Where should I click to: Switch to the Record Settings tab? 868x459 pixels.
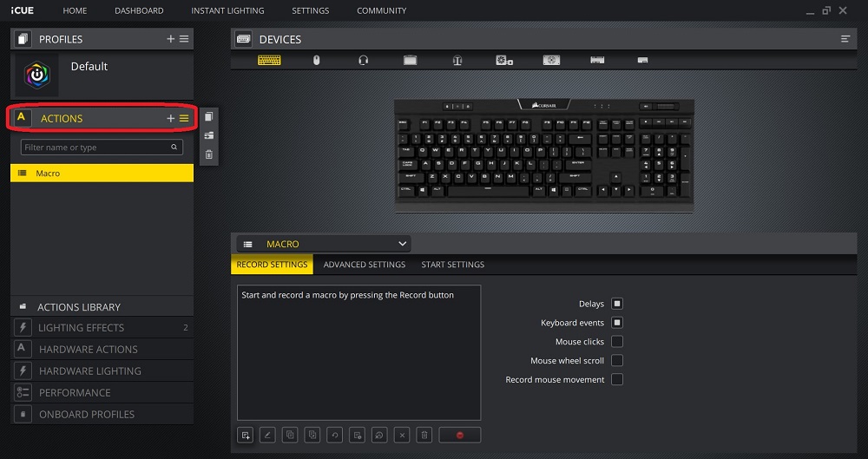272,264
